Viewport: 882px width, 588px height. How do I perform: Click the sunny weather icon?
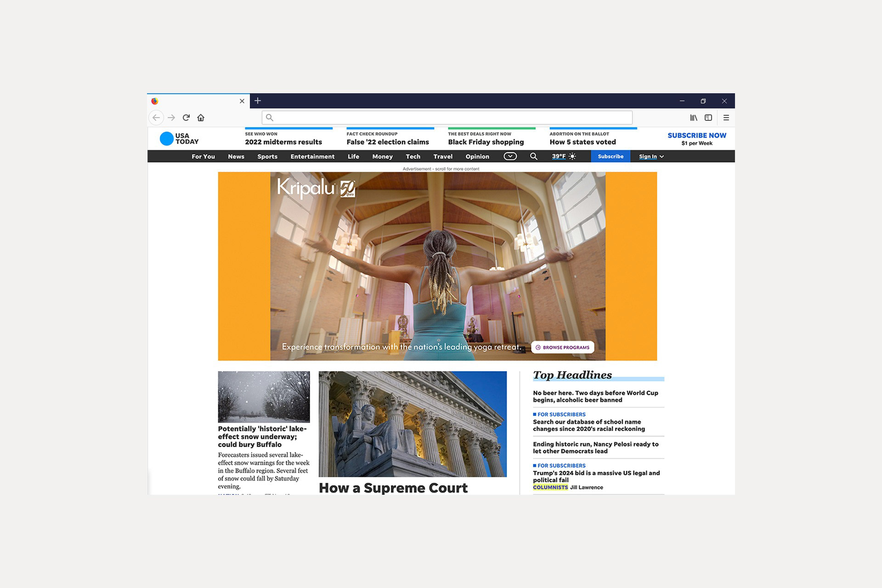point(572,156)
